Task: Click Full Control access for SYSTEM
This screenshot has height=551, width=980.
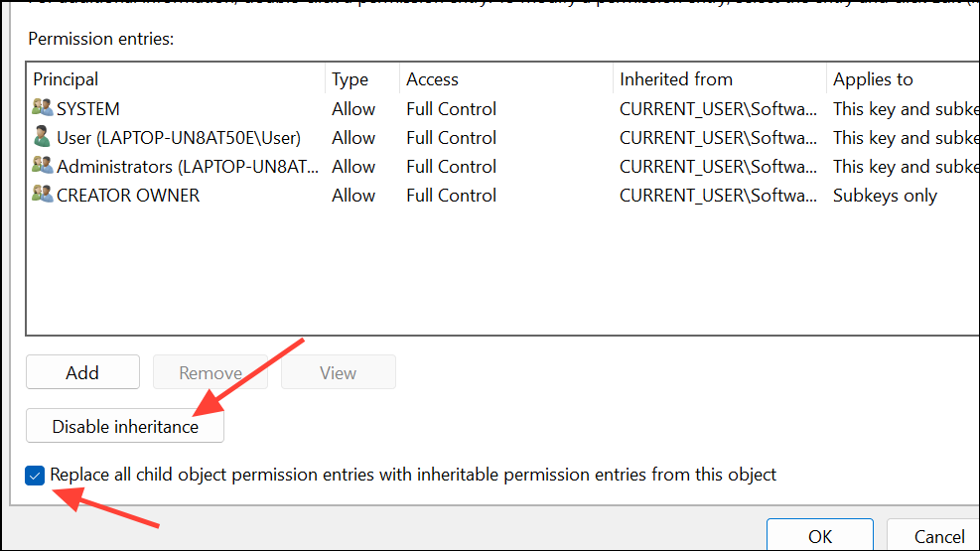Action: pos(451,109)
